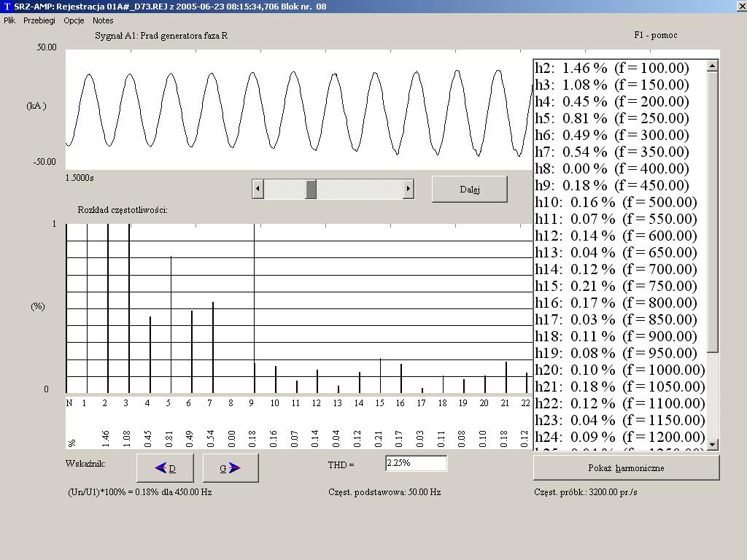Click waveform scrollbar right arrow
This screenshot has width=747, height=560.
point(409,189)
